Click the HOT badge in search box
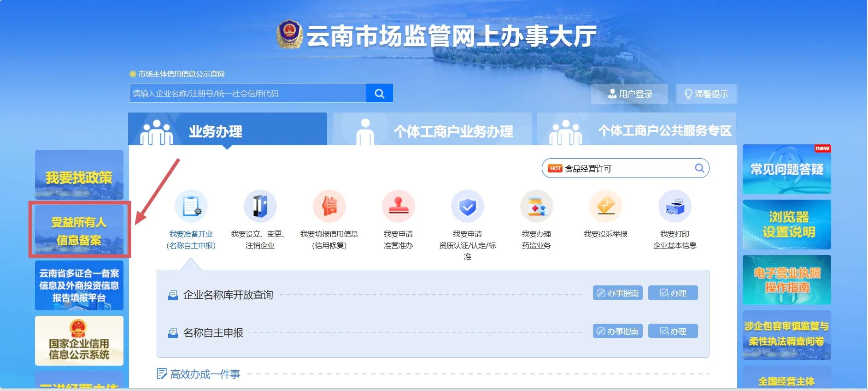 555,168
